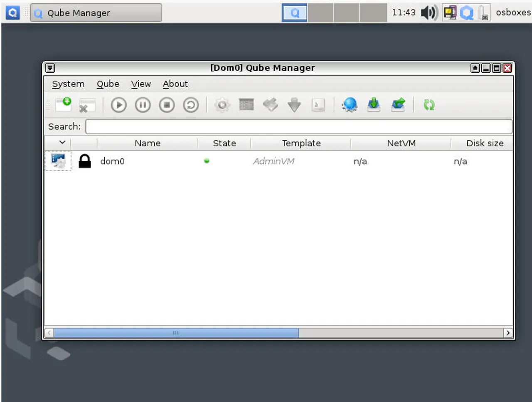Refresh the qube list with the green arrows
Image resolution: width=532 pixels, height=402 pixels.
429,105
